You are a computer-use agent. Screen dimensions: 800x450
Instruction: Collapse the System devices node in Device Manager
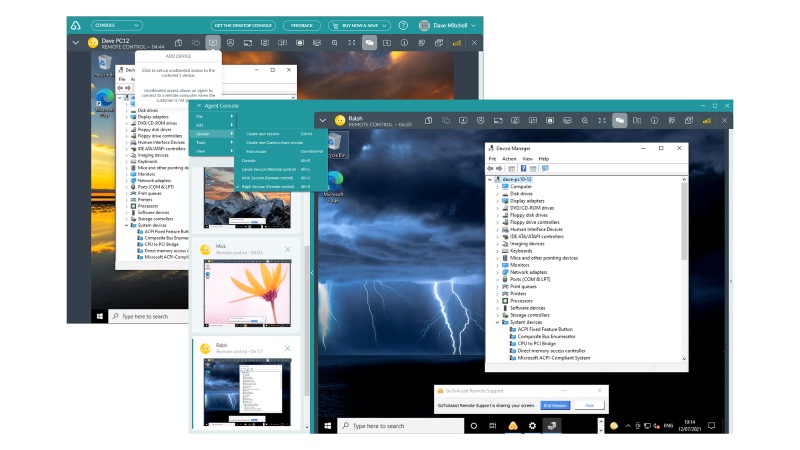(497, 322)
